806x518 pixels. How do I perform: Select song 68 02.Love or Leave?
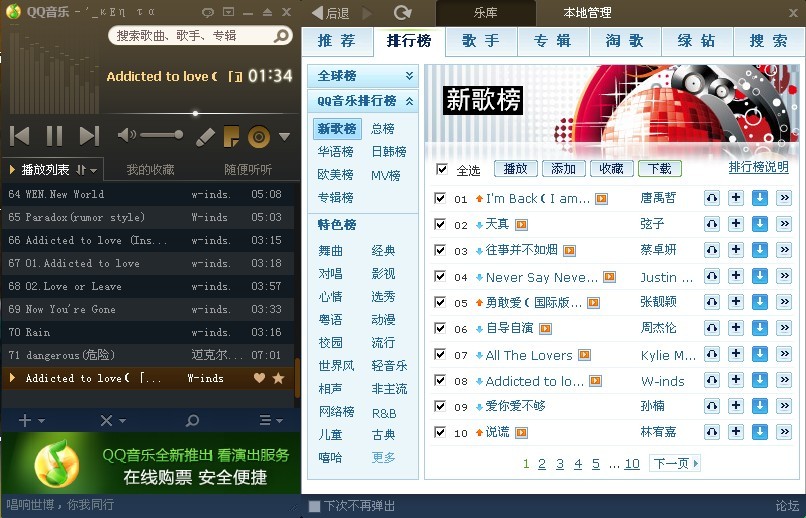point(149,286)
